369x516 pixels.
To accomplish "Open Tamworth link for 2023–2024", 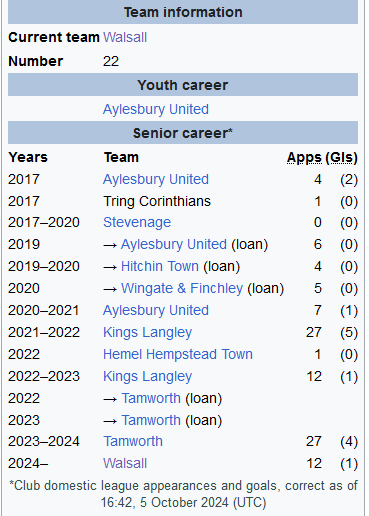I will [x=133, y=441].
